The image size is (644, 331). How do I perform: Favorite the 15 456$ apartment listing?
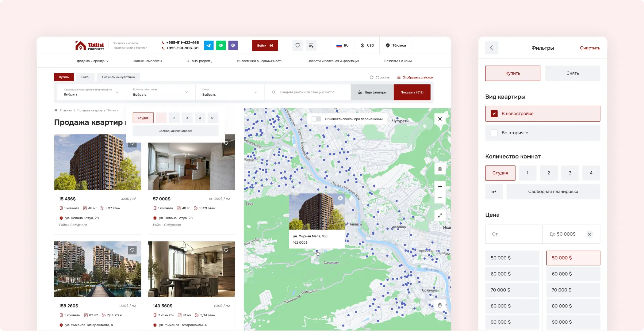pyautogui.click(x=132, y=143)
